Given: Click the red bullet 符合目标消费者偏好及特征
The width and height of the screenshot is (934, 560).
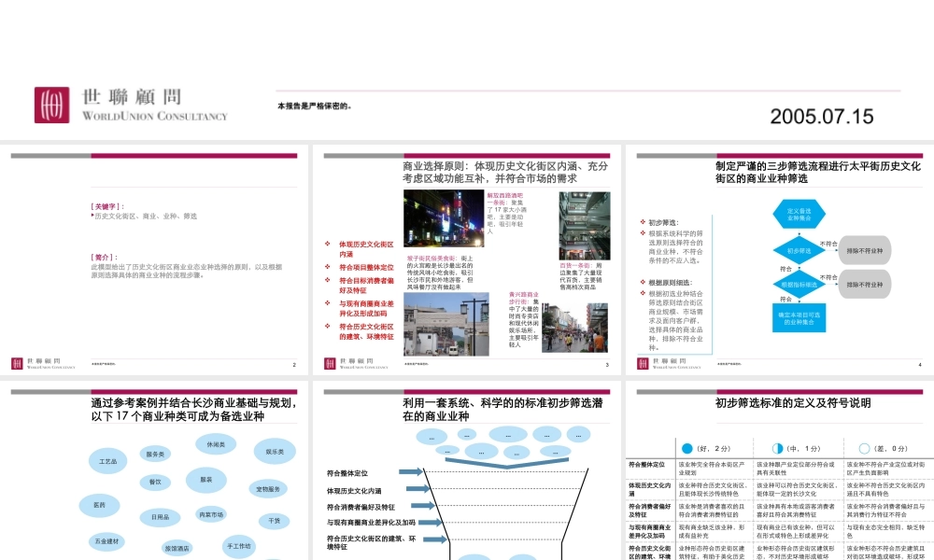Looking at the screenshot, I should [x=366, y=285].
